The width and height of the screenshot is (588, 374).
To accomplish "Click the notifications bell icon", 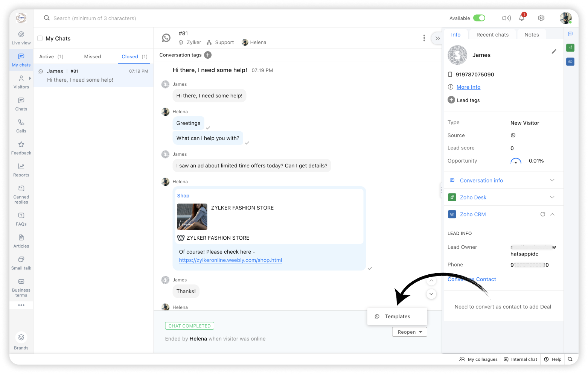I will tap(522, 18).
